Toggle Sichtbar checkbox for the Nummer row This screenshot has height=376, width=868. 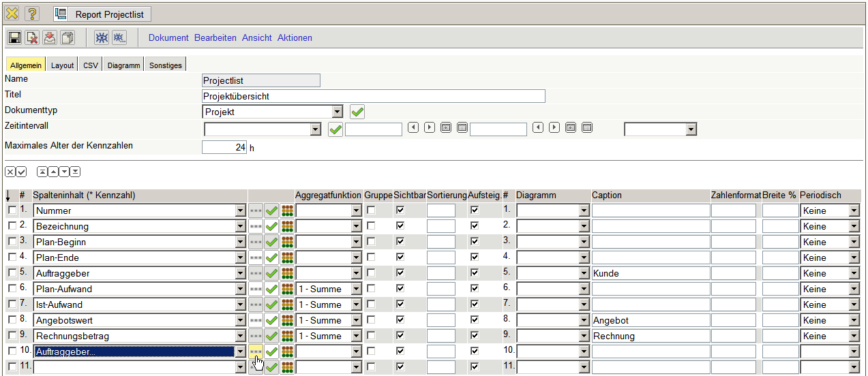coord(400,210)
